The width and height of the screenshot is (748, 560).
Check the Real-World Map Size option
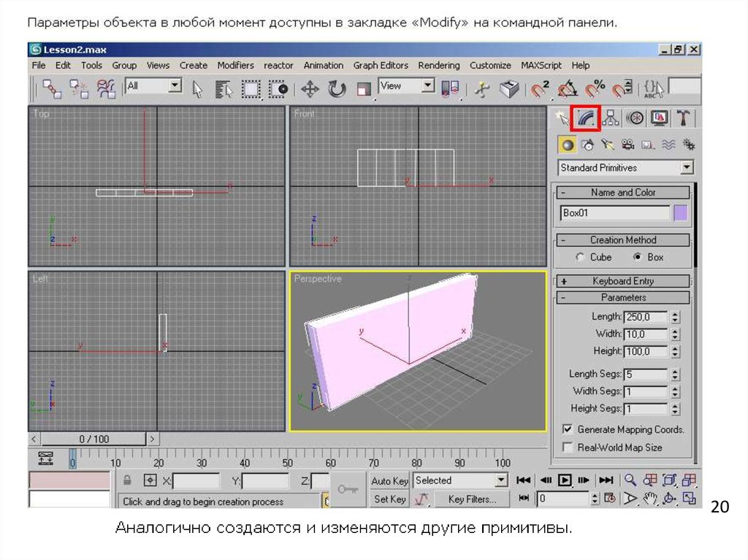[x=568, y=448]
